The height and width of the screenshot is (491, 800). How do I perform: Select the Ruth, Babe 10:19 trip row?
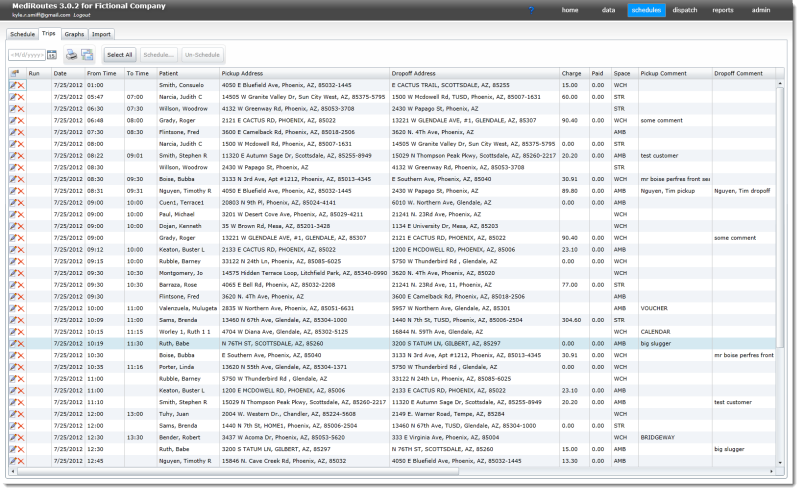[300, 343]
